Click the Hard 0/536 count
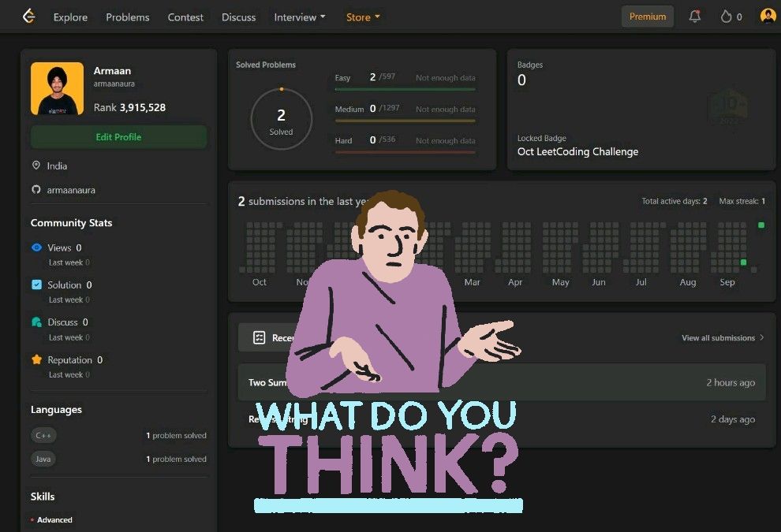Screen dimensions: 781x532 point(382,140)
